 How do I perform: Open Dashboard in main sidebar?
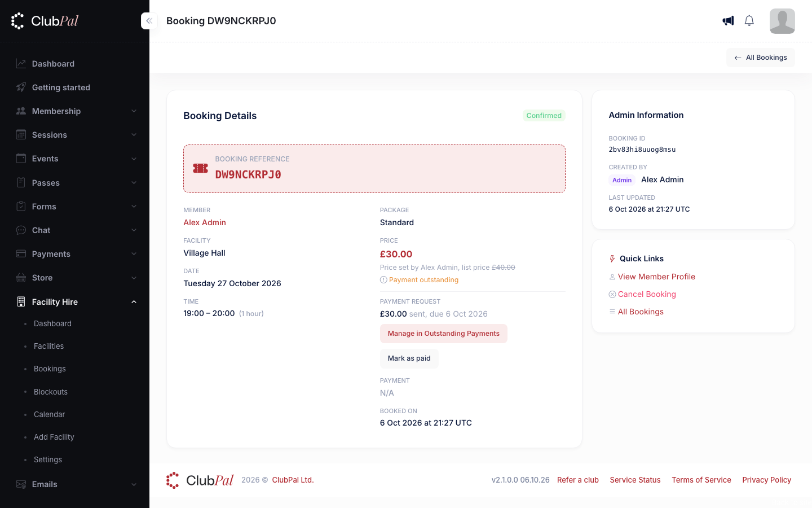[53, 64]
